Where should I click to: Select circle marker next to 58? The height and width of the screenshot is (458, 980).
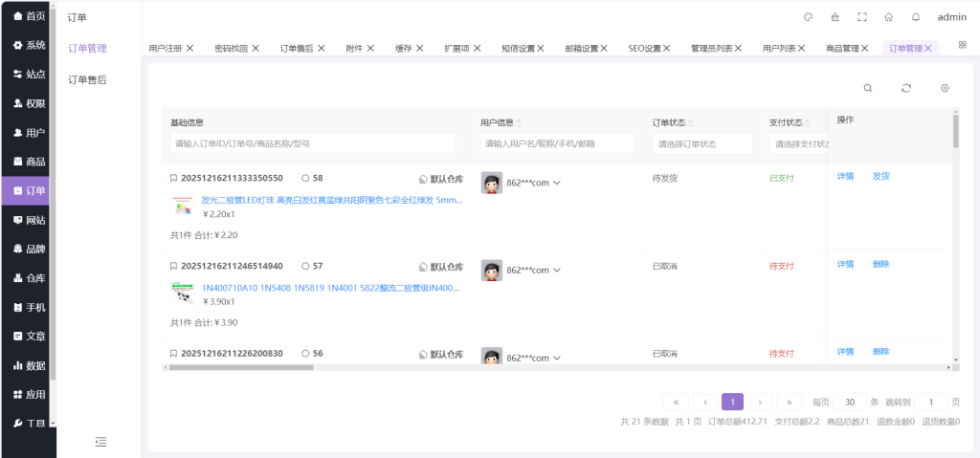point(305,178)
